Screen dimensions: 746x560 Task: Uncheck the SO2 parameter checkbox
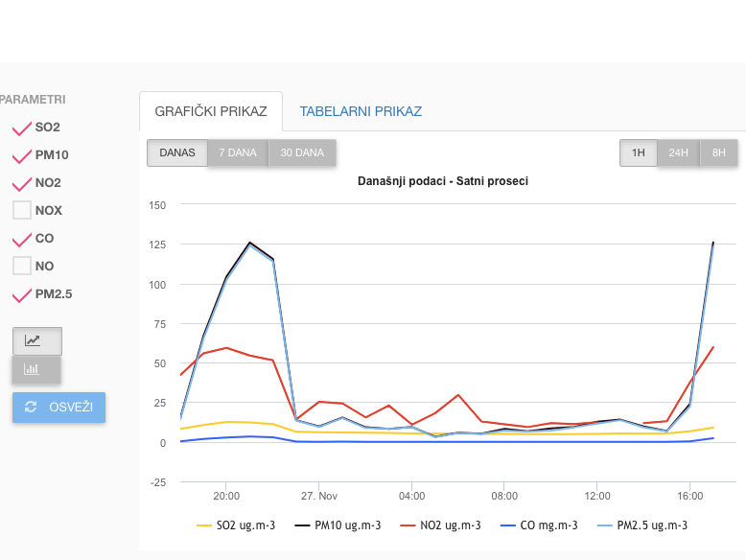[21, 128]
